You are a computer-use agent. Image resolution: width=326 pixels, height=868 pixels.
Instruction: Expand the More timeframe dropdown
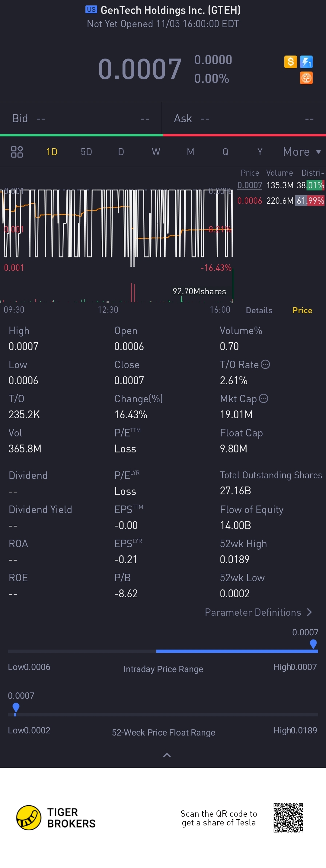(x=302, y=152)
